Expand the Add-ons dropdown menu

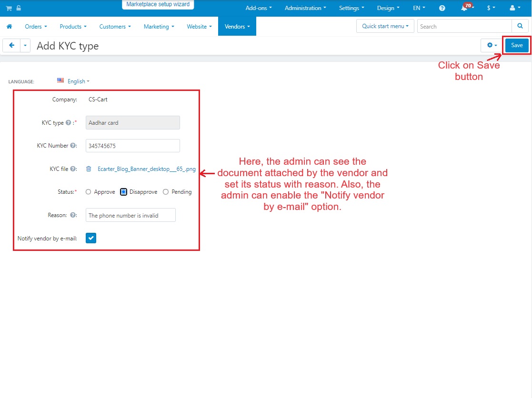click(x=259, y=8)
